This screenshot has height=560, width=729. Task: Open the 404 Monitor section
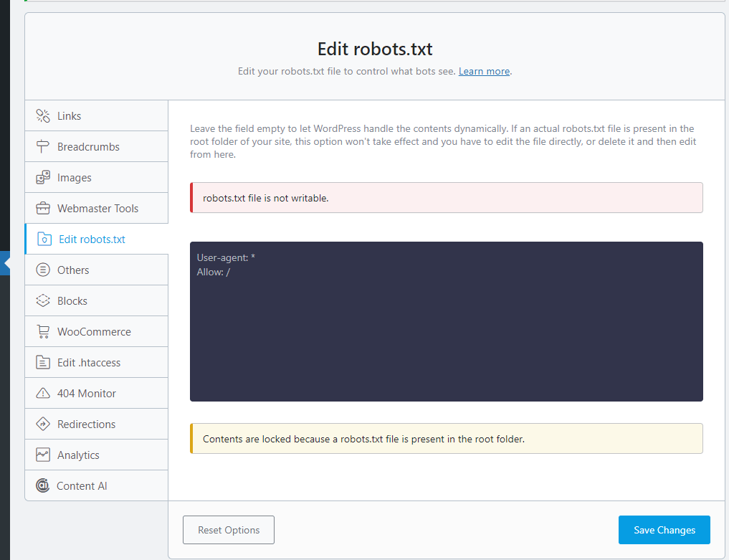click(85, 393)
